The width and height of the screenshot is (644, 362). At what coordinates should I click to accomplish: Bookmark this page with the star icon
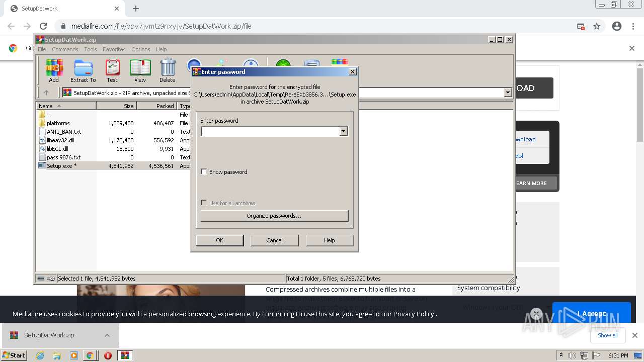[x=597, y=26]
